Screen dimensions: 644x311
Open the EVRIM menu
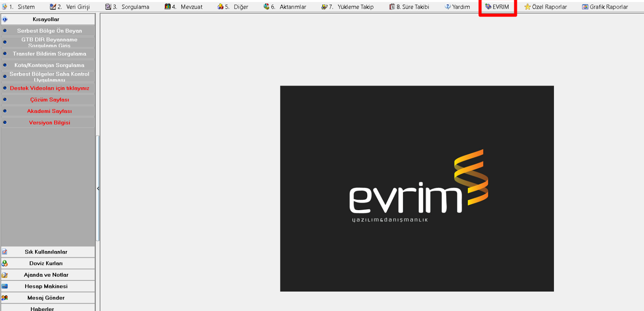click(497, 7)
